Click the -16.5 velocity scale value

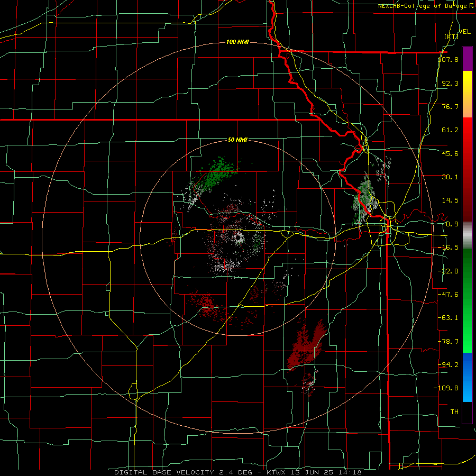pyautogui.click(x=448, y=248)
